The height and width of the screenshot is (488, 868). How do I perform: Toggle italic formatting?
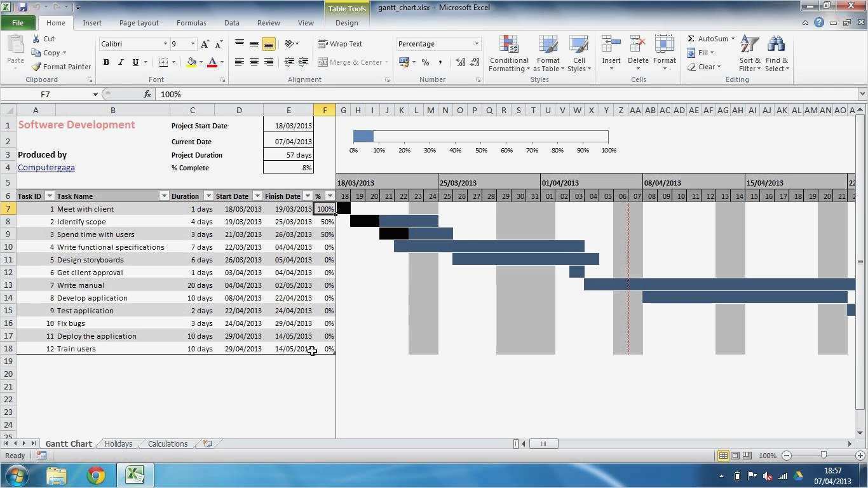pyautogui.click(x=120, y=62)
